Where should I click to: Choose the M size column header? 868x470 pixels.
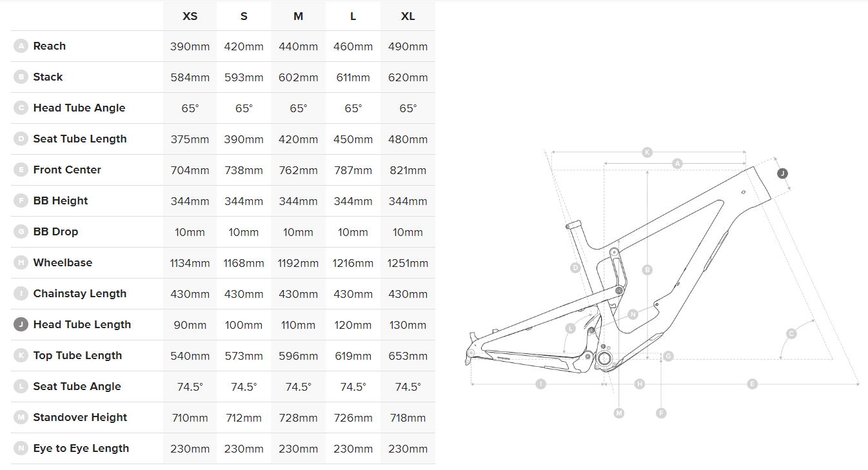point(298,16)
